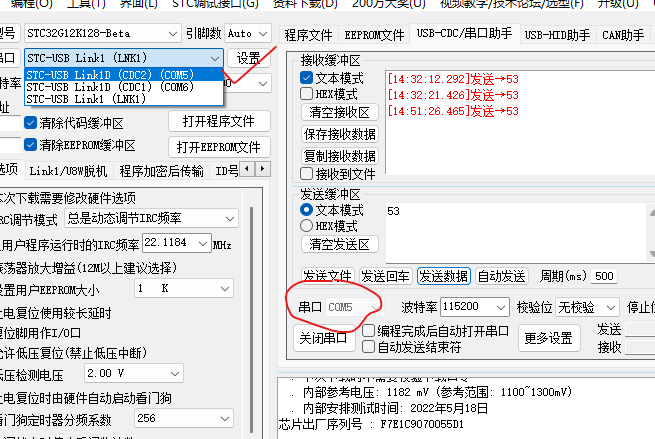Select the USB-CDC/串口助手 tab
The height and width of the screenshot is (439, 655).
(x=464, y=33)
